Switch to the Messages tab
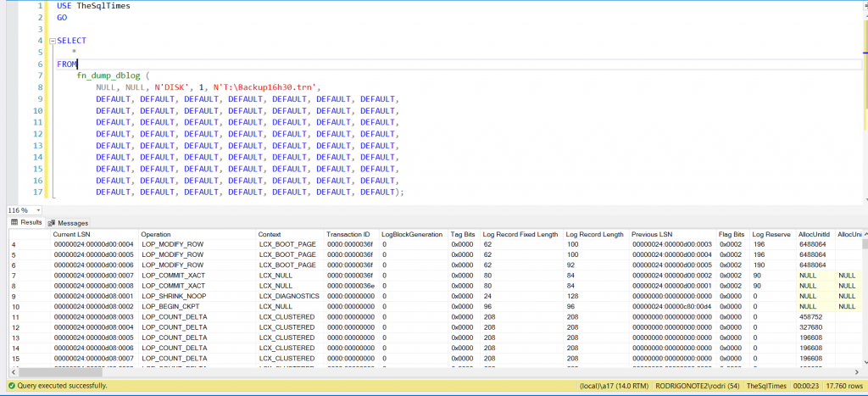The image size is (868, 396). click(x=68, y=223)
